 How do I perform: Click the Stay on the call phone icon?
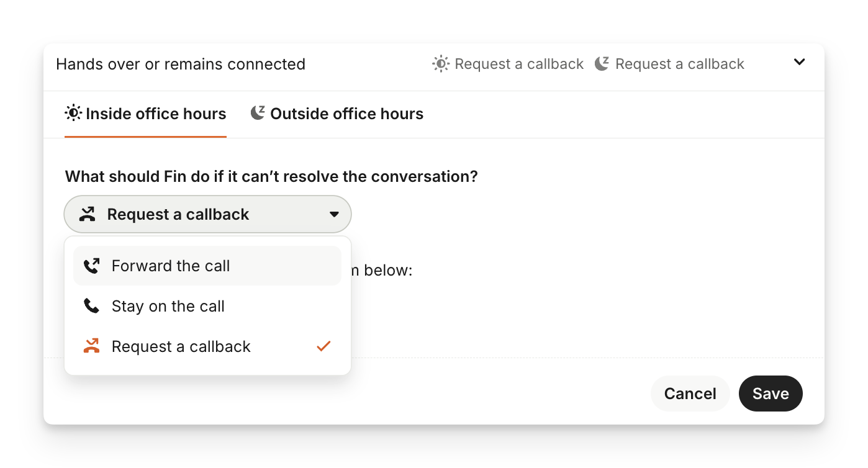click(x=91, y=306)
